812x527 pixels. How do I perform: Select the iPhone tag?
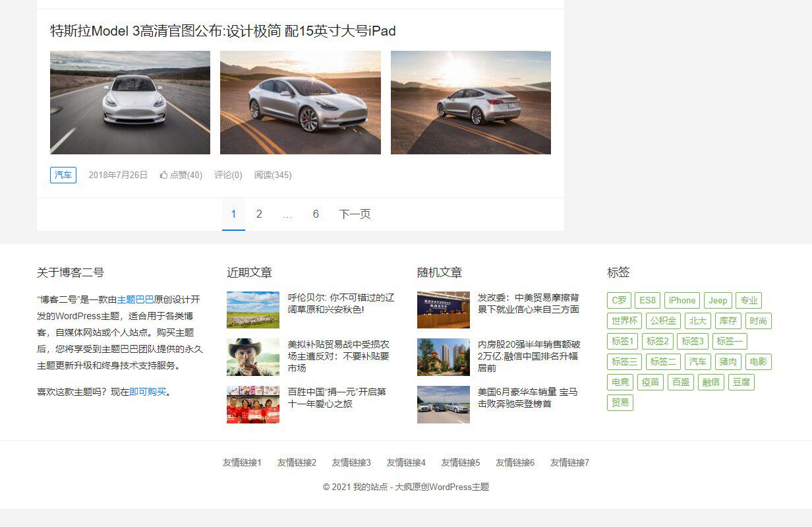pos(682,300)
